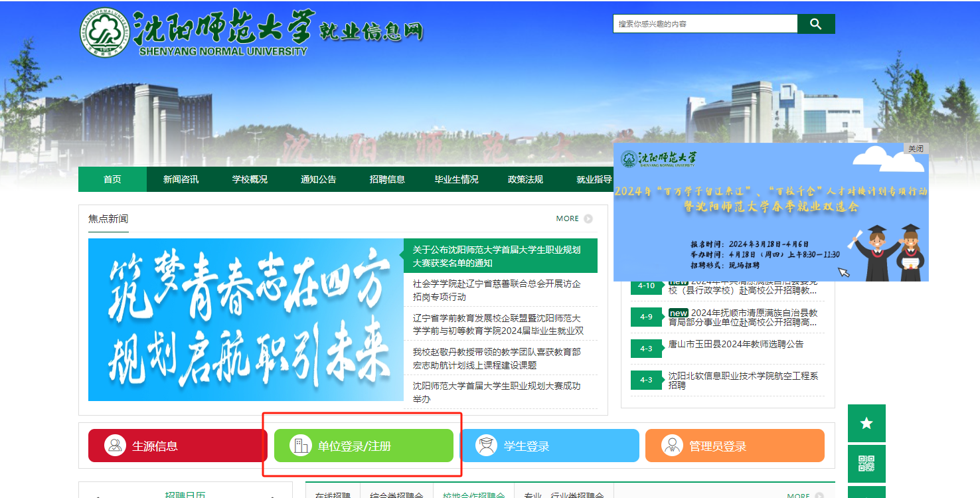Click the 生源信息 red button

point(178,446)
